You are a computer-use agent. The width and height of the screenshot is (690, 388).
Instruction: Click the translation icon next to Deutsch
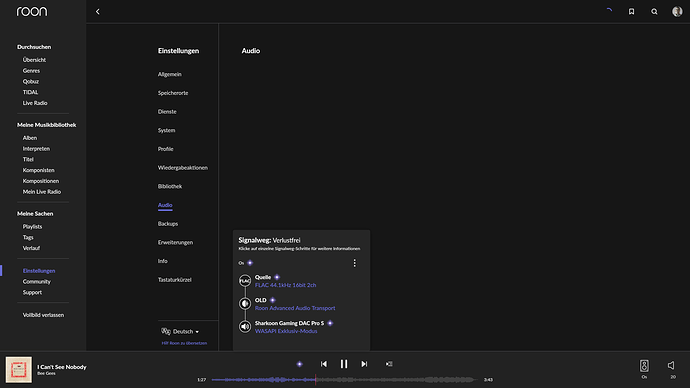click(x=166, y=331)
